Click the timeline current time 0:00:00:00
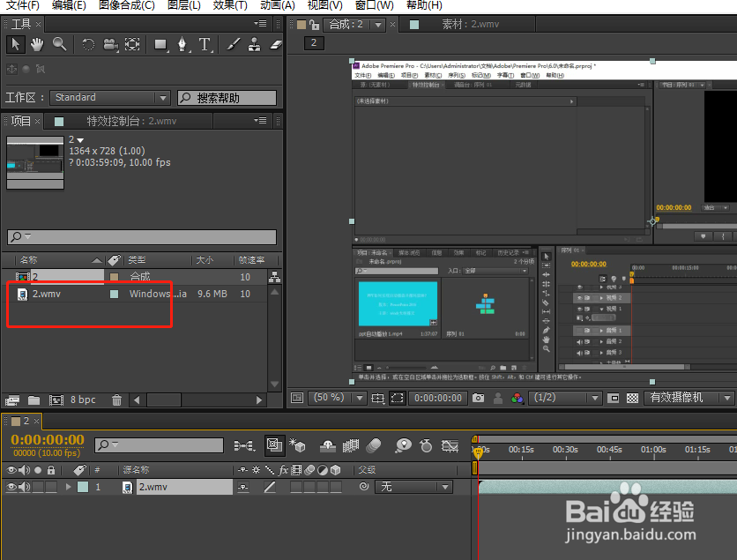Viewport: 737px width, 560px height. (48, 440)
